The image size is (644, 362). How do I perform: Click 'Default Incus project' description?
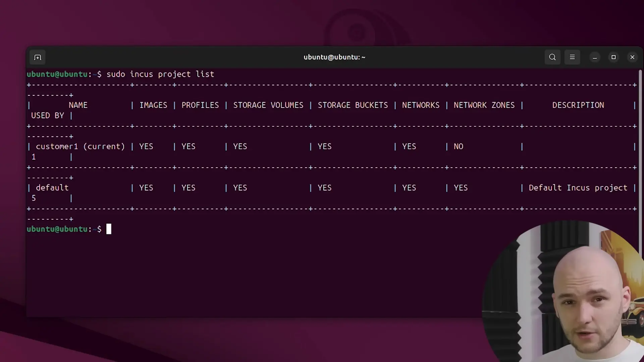point(578,188)
